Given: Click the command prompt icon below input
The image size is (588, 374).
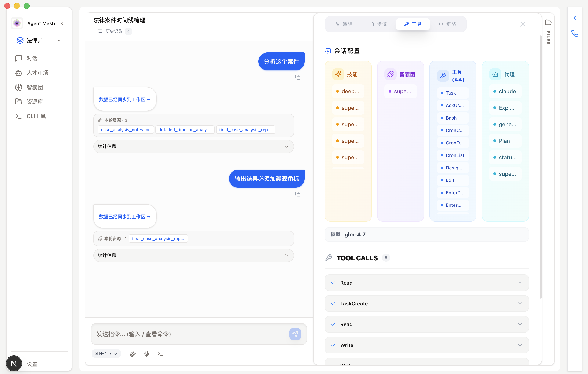Looking at the screenshot, I should 160,353.
